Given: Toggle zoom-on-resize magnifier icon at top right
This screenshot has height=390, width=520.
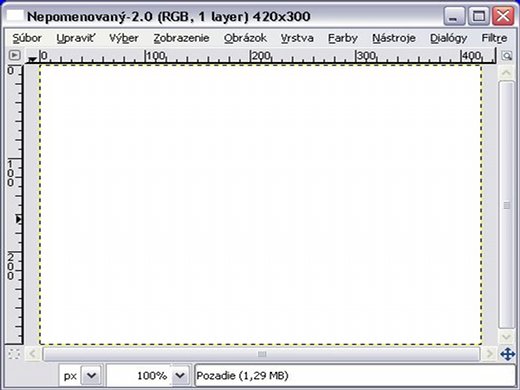Looking at the screenshot, I should pyautogui.click(x=507, y=56).
